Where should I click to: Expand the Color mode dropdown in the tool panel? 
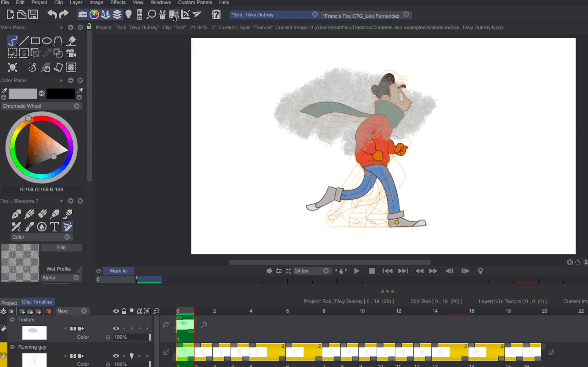coord(67,237)
